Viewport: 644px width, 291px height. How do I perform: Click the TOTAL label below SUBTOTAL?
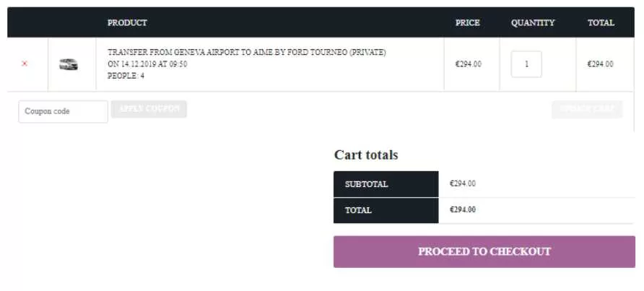point(358,210)
